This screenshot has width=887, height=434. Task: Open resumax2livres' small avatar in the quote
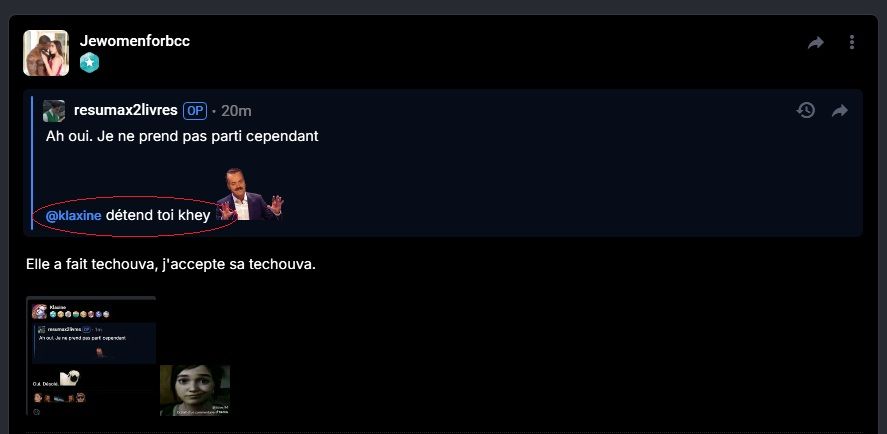pyautogui.click(x=54, y=111)
